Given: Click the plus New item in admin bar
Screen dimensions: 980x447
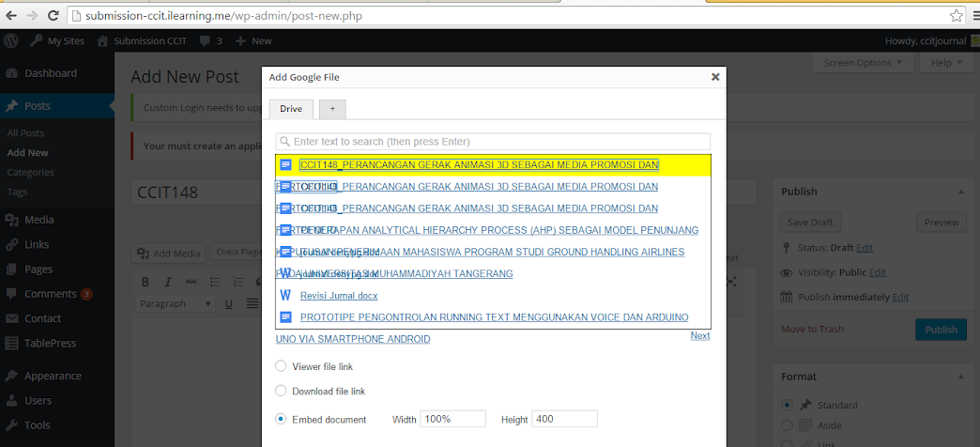Looking at the screenshot, I should click(253, 40).
